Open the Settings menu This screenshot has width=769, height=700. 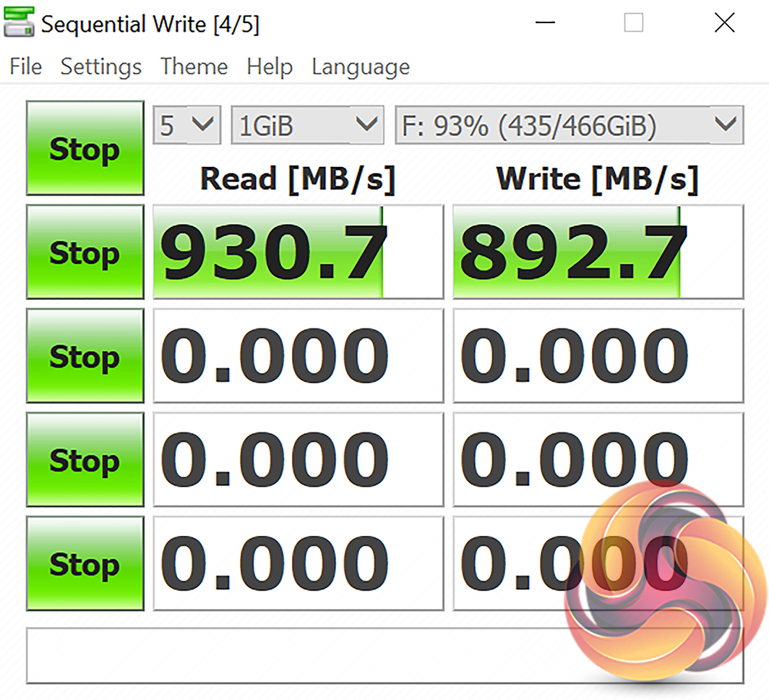[x=101, y=67]
